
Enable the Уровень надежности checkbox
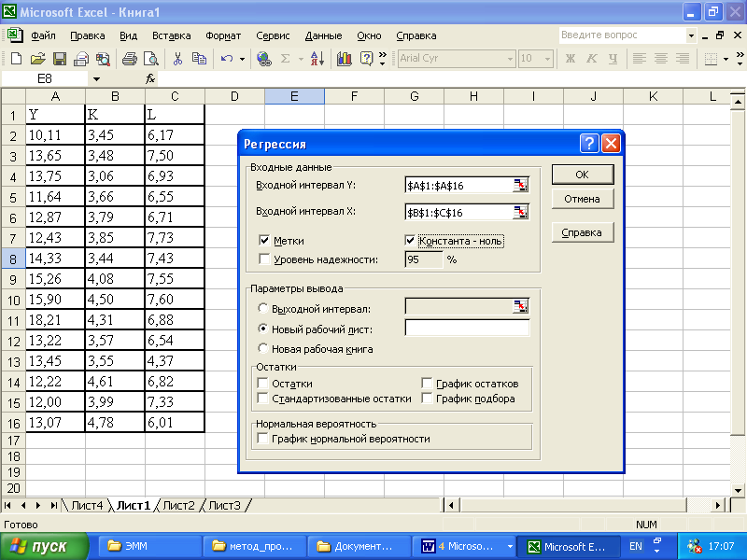coord(264,259)
